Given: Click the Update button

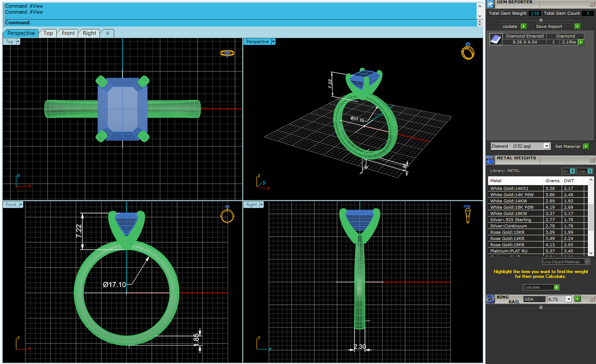Looking at the screenshot, I should [x=510, y=26].
